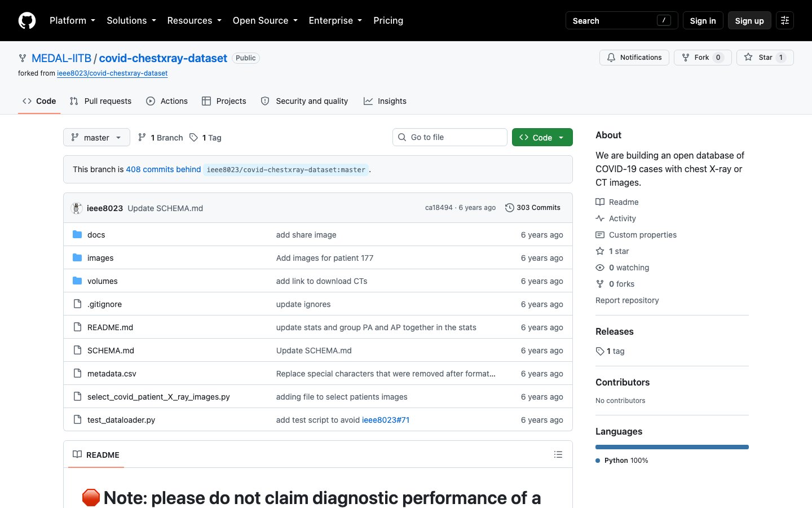Open 'add link to download CTs' commit
This screenshot has height=508, width=812.
click(x=321, y=281)
